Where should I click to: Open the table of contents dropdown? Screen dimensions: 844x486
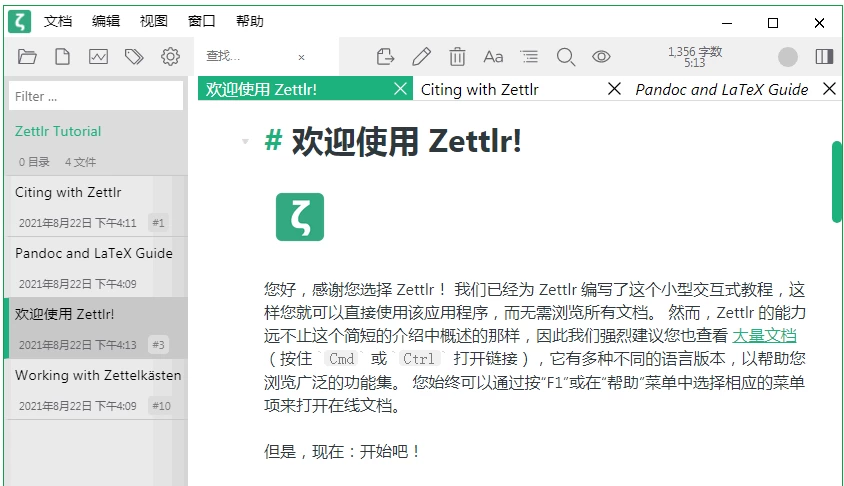(x=529, y=57)
